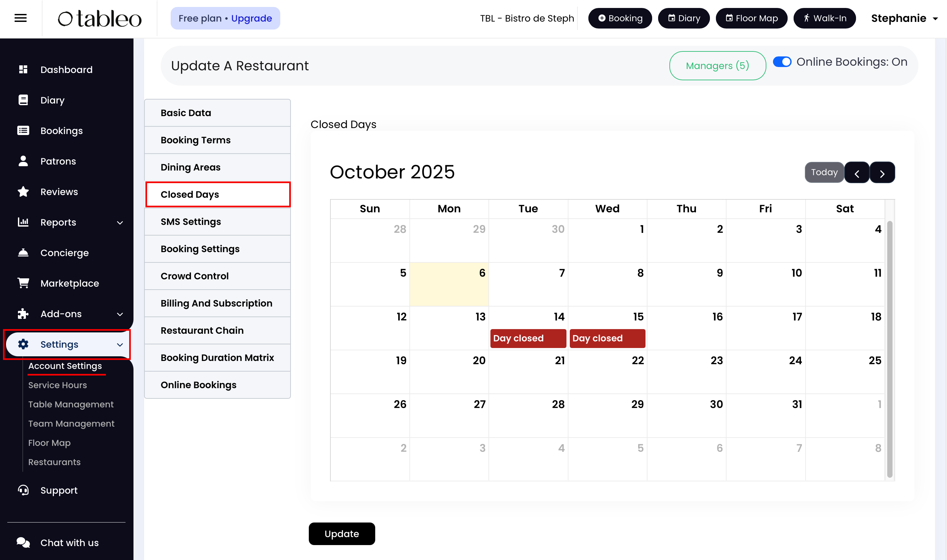Expand the Add-ons submenu chevron
The height and width of the screenshot is (560, 947).
point(120,314)
